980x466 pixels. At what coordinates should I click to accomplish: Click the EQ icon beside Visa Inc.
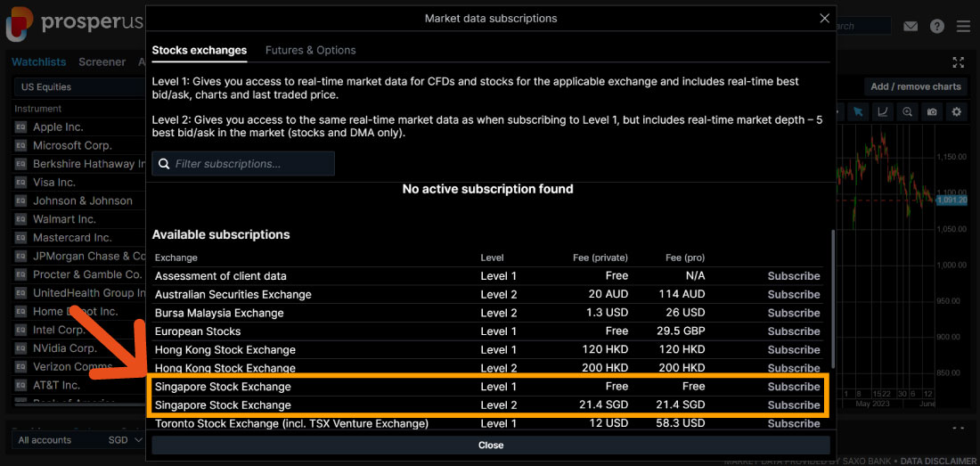20,183
